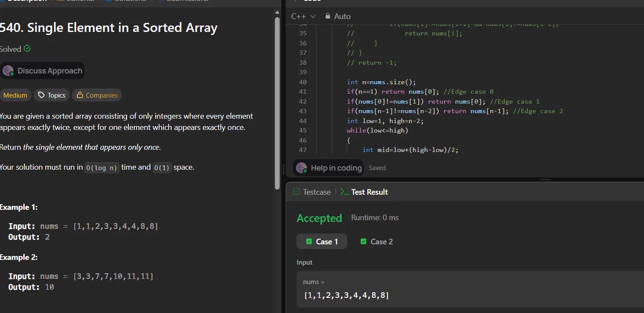Click the green check icon on Case 1

point(309,241)
